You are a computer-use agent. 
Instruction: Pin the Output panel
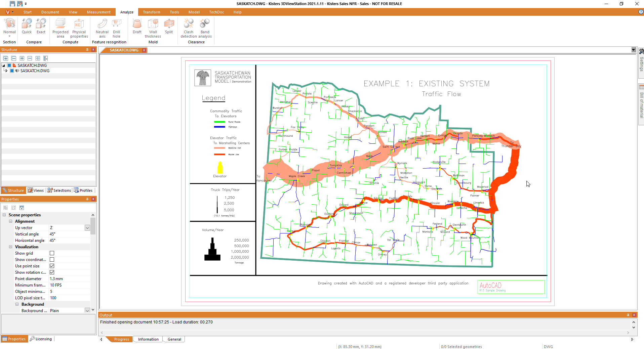[x=628, y=315]
